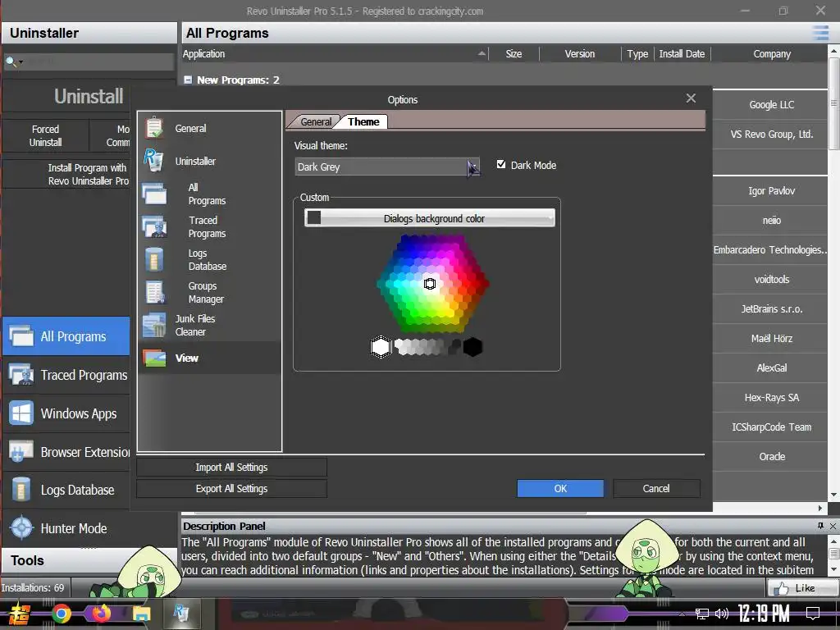The image size is (840, 630).
Task: Select Junk Files Cleaner options icon
Action: tap(154, 325)
